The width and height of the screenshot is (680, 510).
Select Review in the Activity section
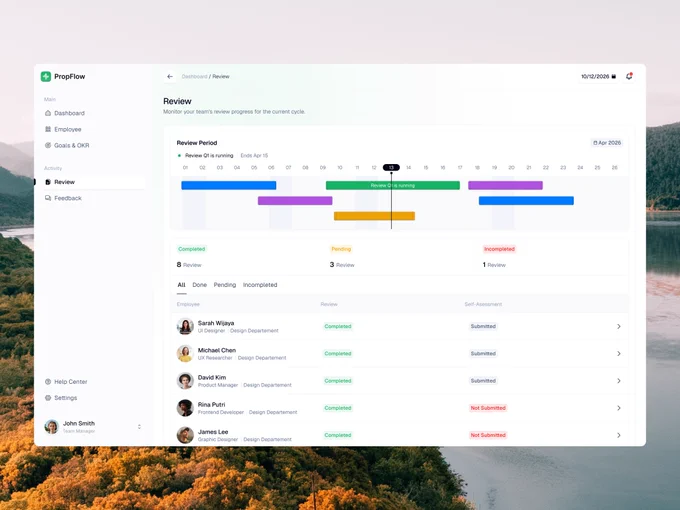[x=93, y=182]
